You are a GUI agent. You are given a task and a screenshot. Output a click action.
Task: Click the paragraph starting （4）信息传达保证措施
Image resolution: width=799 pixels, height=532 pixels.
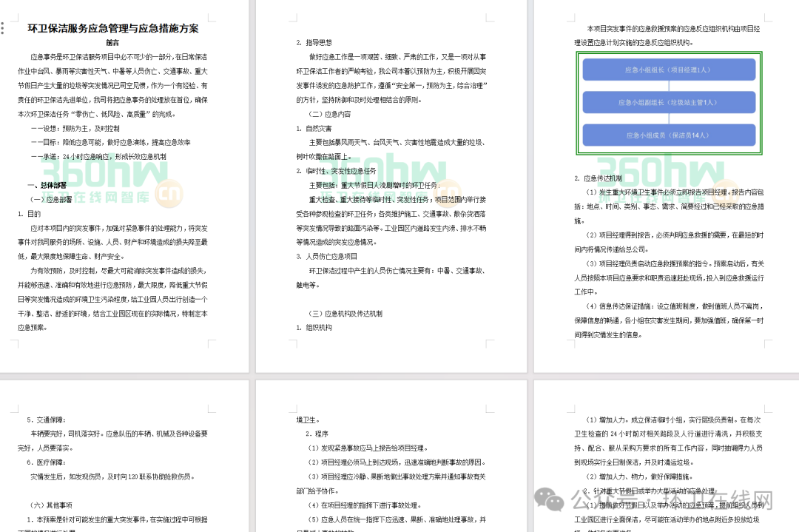click(669, 320)
